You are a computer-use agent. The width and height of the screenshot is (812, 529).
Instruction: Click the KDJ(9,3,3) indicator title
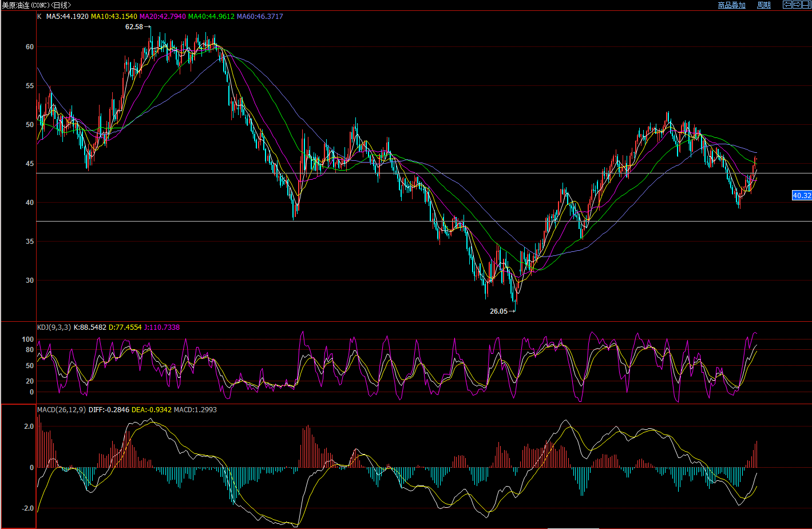54,327
